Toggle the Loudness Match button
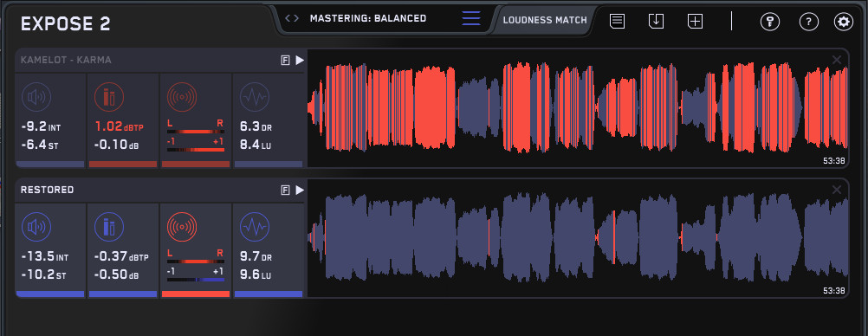Viewport: 868px width, 336px height. (545, 21)
